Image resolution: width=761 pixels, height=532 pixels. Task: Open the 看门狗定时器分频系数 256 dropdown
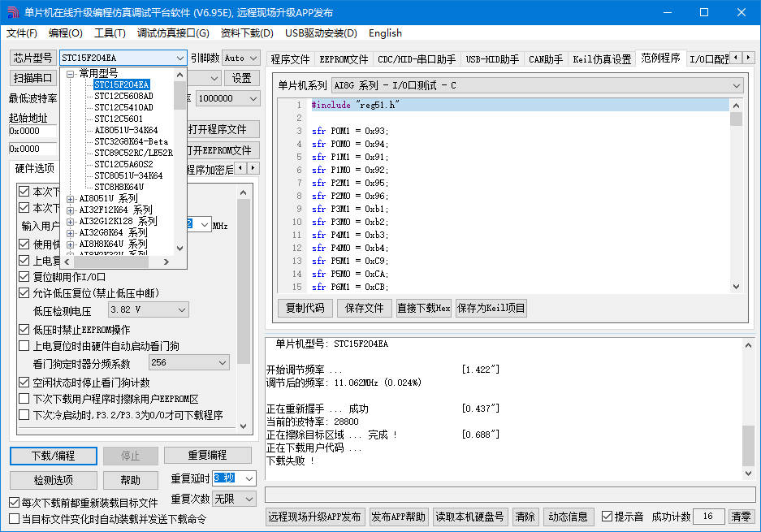pyautogui.click(x=188, y=362)
